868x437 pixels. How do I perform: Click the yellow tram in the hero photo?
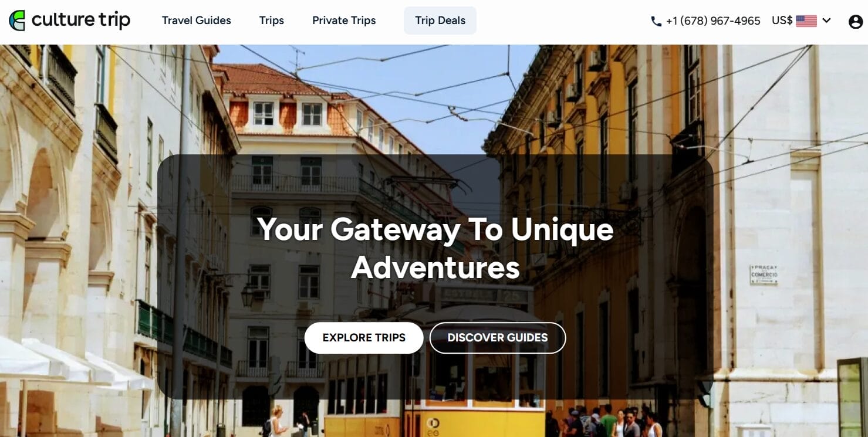[434, 370]
